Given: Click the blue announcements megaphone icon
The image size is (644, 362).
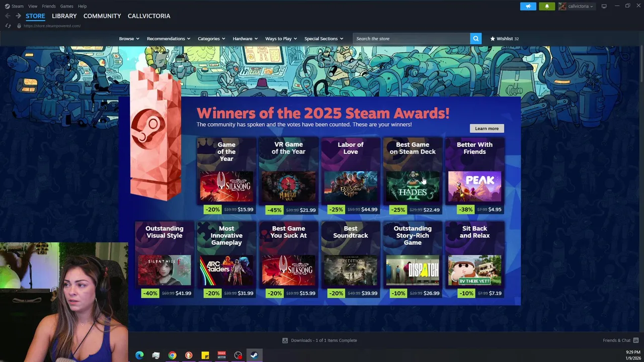Looking at the screenshot, I should [x=528, y=6].
